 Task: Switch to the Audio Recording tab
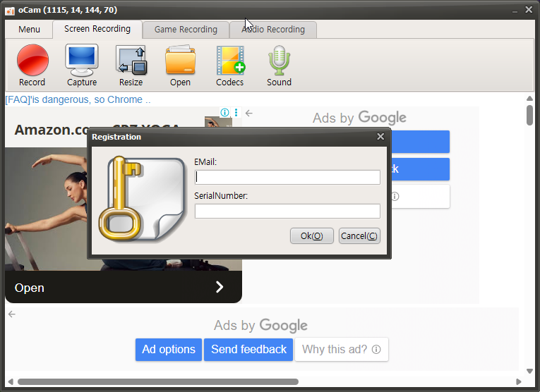click(273, 30)
